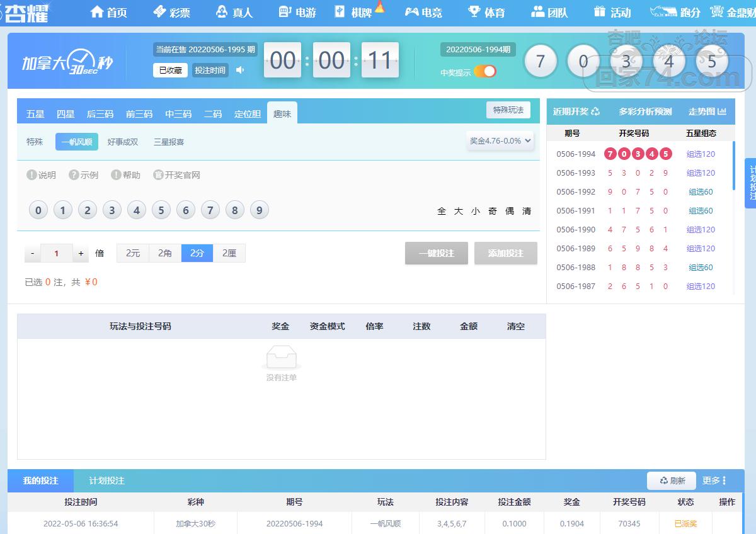Select number ball 9
The height and width of the screenshot is (534, 756).
click(259, 210)
